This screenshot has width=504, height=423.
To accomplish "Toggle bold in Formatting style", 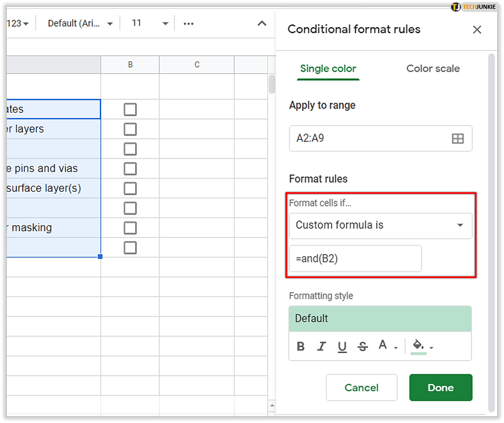I will [x=301, y=347].
